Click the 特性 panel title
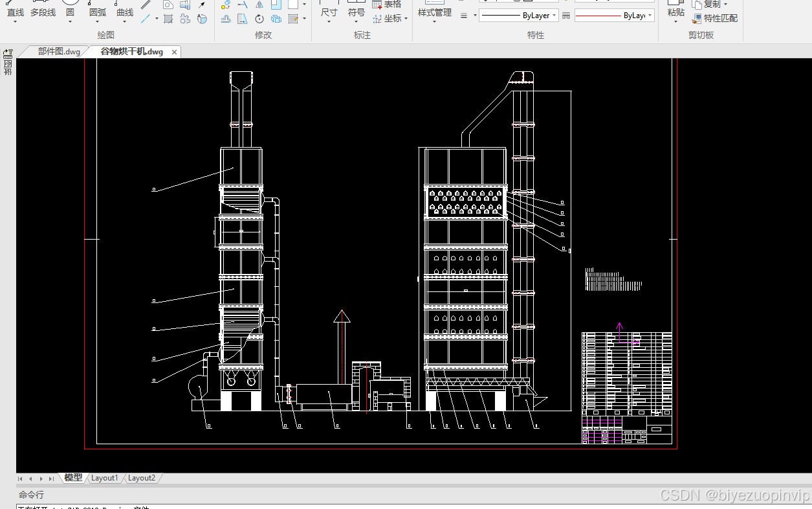 (536, 35)
